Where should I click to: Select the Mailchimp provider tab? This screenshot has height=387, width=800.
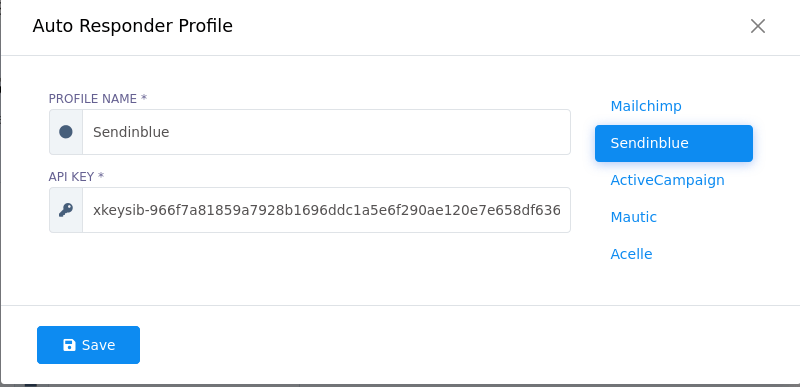pos(646,106)
